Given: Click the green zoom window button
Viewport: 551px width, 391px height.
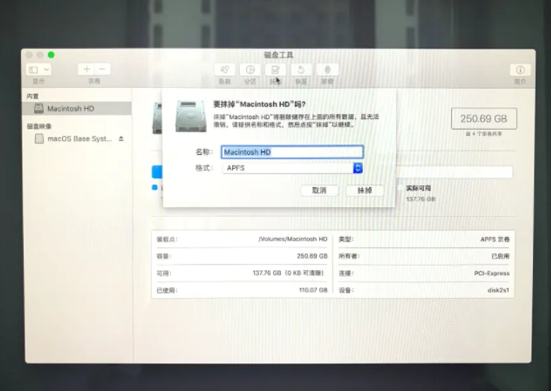Looking at the screenshot, I should pyautogui.click(x=51, y=55).
